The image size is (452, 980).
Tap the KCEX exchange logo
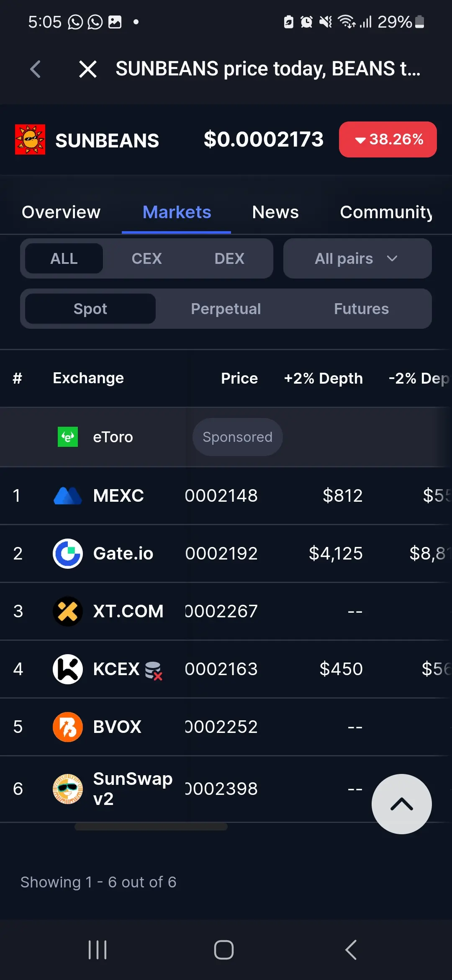(x=68, y=669)
